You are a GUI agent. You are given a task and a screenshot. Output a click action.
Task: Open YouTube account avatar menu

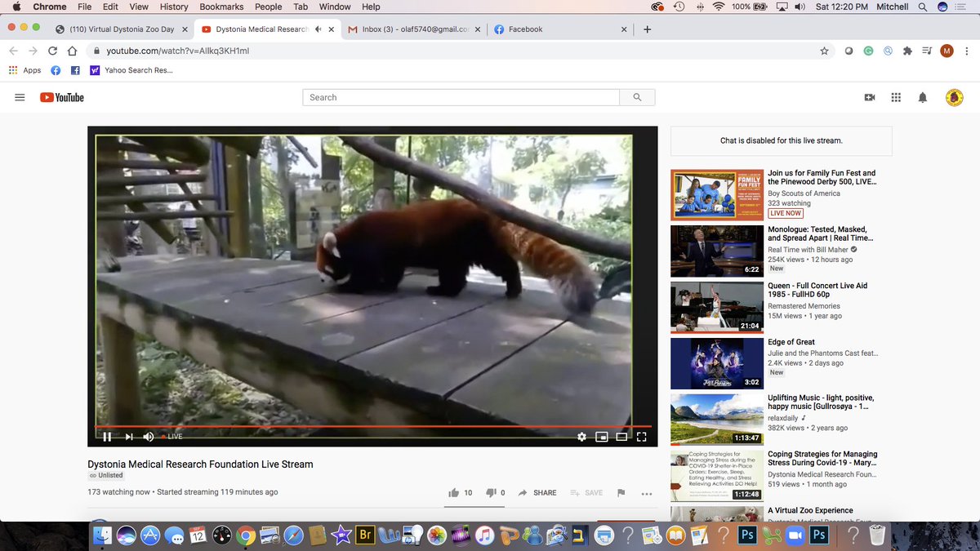[x=955, y=97]
